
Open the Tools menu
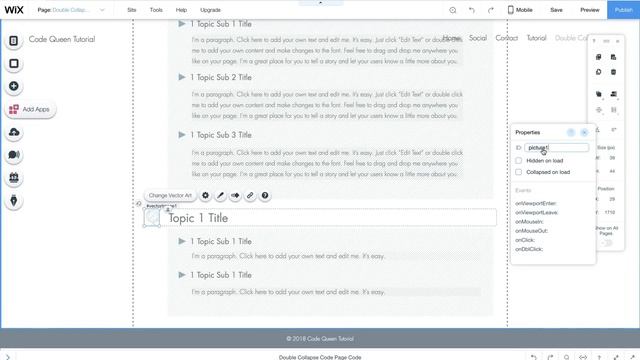(x=156, y=10)
